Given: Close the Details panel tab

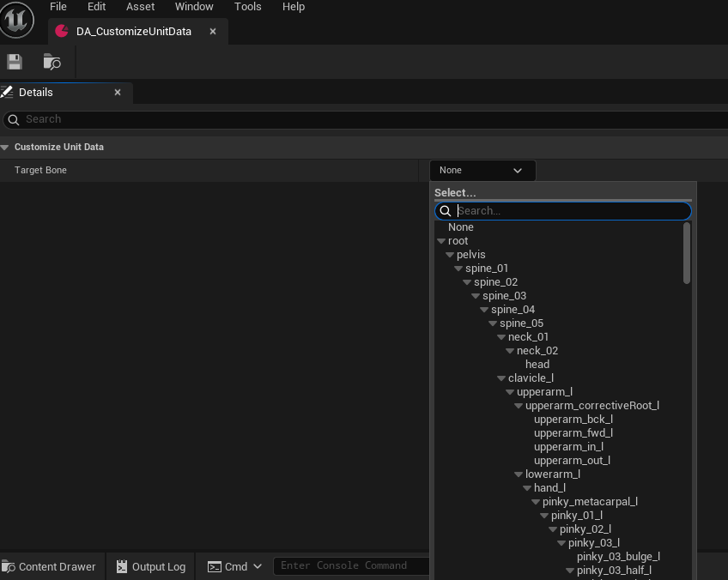Looking at the screenshot, I should [118, 93].
